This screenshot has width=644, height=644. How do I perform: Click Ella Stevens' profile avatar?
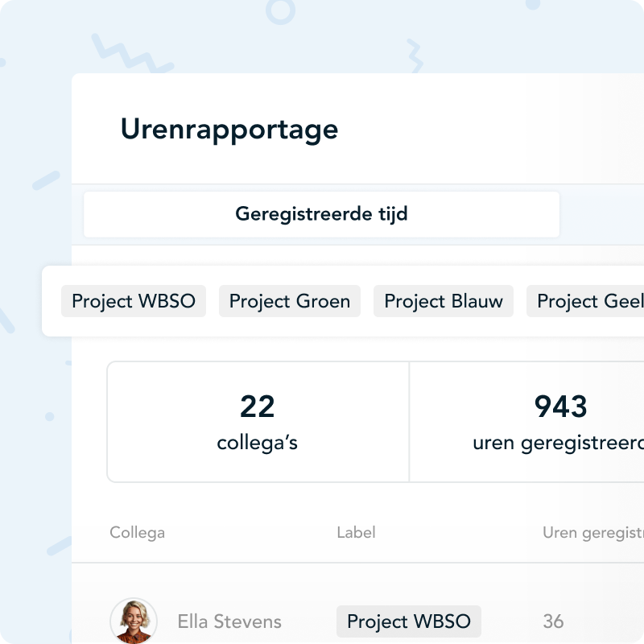coord(134,621)
